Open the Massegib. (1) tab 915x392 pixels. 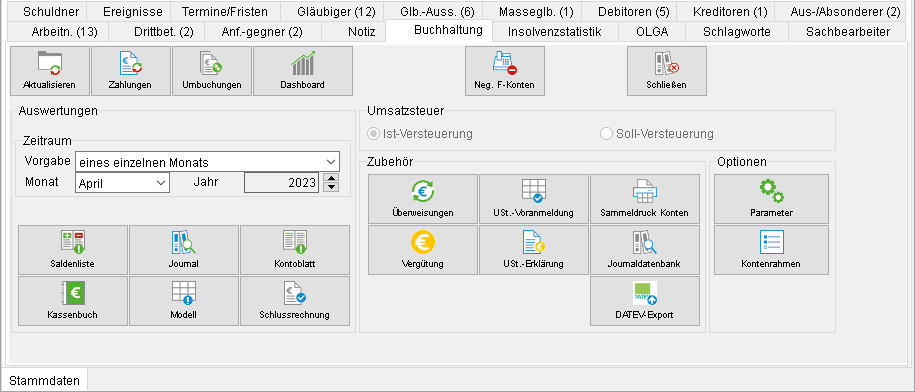[x=532, y=11]
